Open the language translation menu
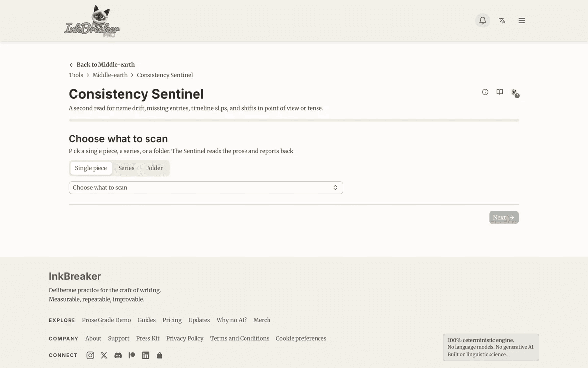The height and width of the screenshot is (368, 588). pos(502,21)
